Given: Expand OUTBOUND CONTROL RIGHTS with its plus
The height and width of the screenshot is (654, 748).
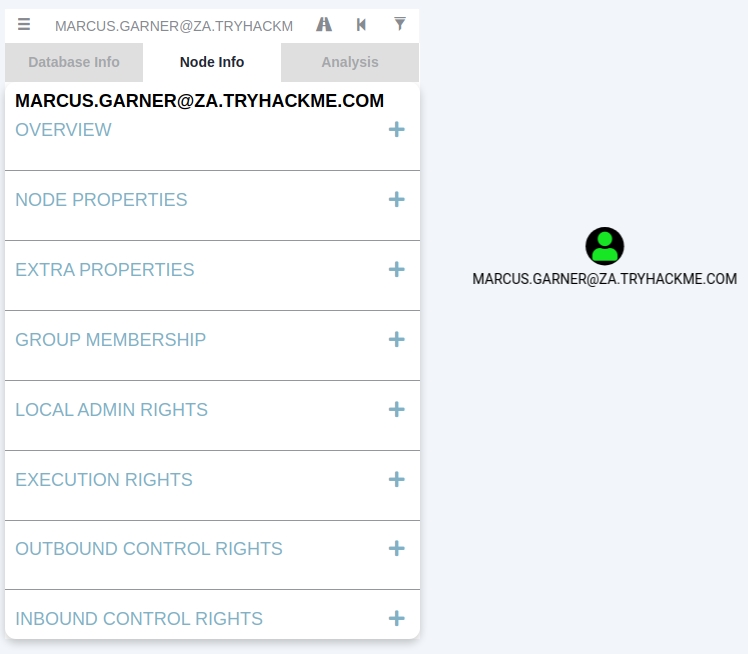Looking at the screenshot, I should [397, 549].
